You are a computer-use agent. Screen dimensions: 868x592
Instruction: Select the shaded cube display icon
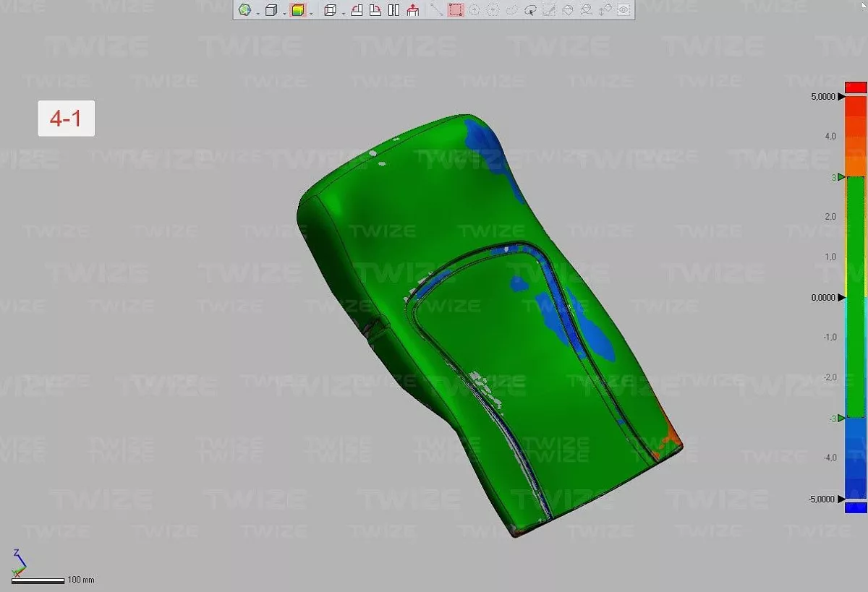point(271,10)
